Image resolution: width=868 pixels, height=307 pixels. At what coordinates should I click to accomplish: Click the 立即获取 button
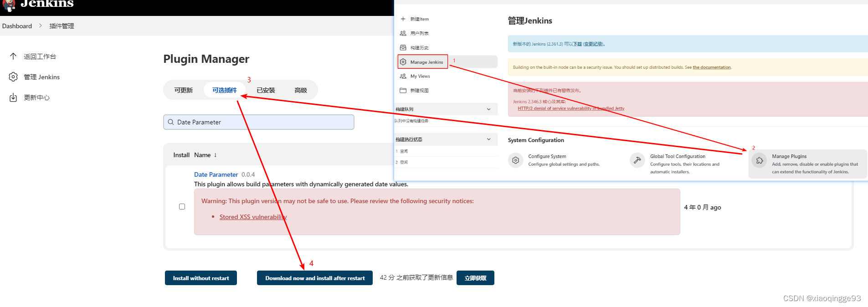[x=475, y=278]
